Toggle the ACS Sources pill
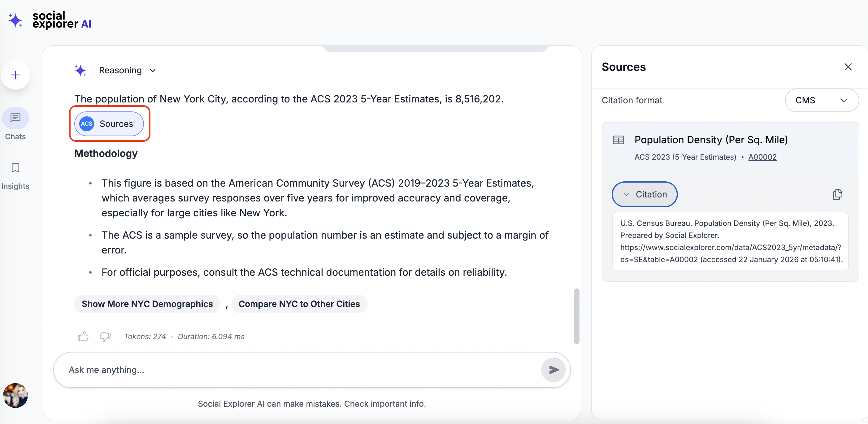Screen dimensions: 868x424 (109, 123)
